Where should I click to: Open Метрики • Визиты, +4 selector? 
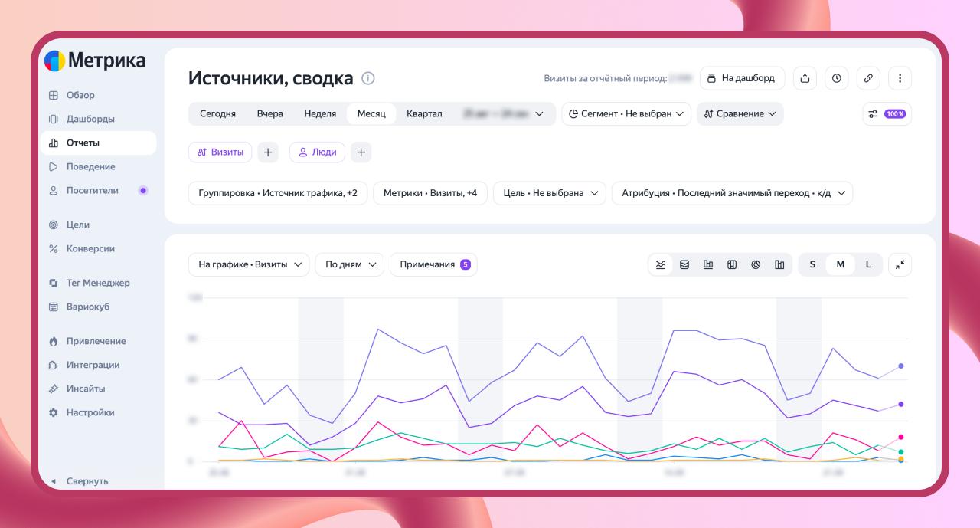coord(430,193)
